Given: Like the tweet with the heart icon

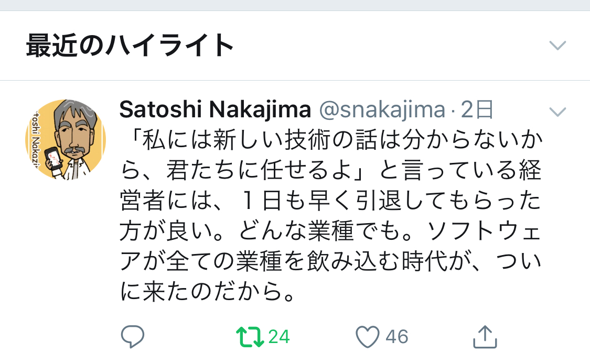Looking at the screenshot, I should pos(367,337).
